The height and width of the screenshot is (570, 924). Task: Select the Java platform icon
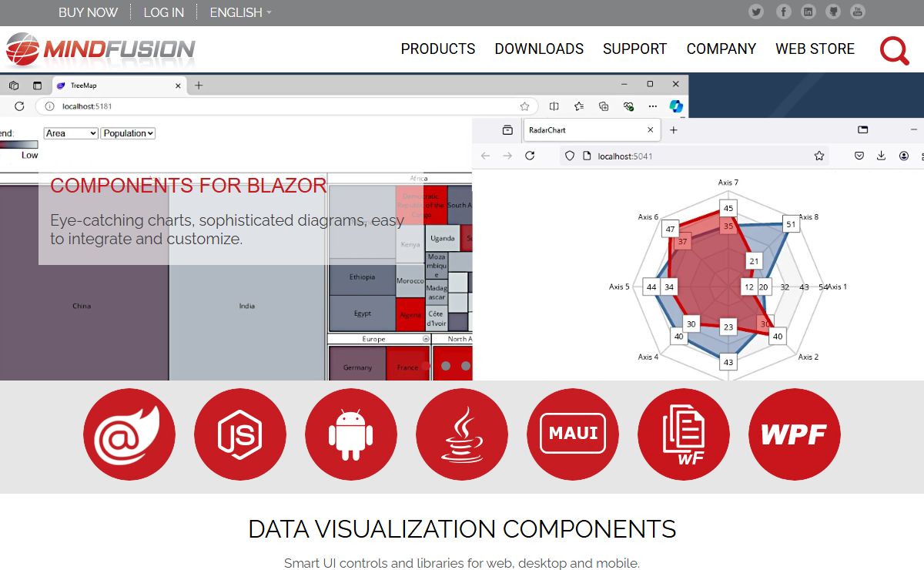click(x=462, y=434)
